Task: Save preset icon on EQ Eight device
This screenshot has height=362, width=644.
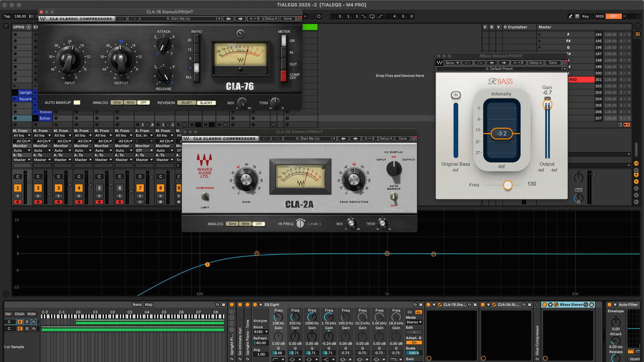Action: point(421,305)
